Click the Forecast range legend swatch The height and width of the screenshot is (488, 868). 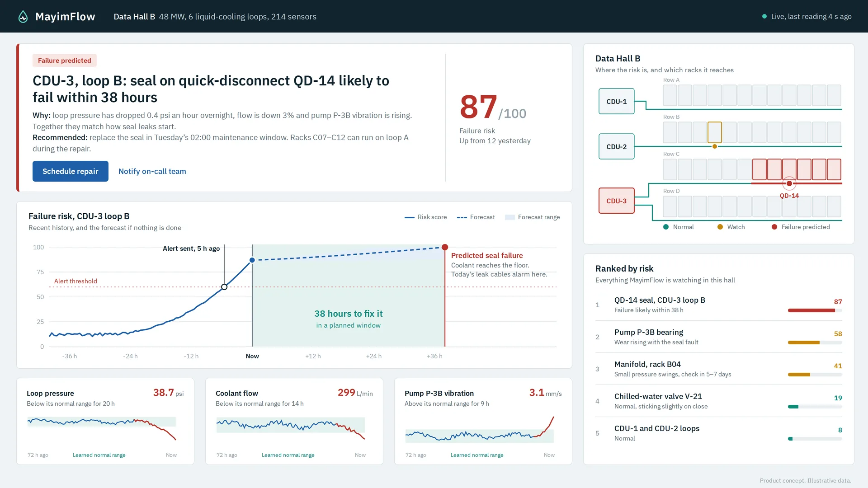pyautogui.click(x=510, y=217)
